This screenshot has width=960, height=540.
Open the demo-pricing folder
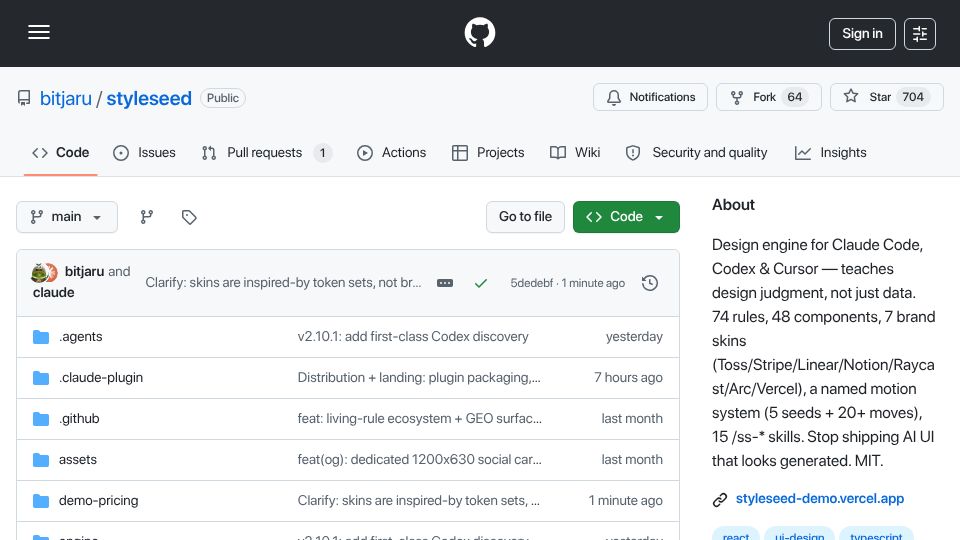99,501
